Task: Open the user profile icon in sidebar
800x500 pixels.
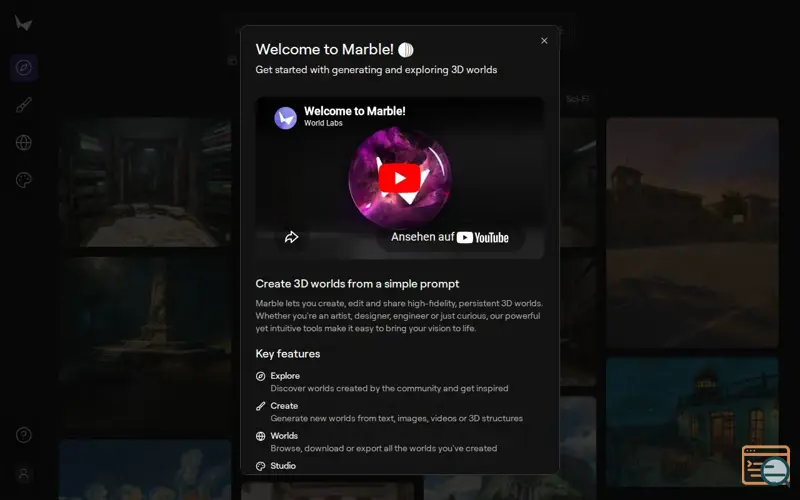Action: click(x=23, y=474)
